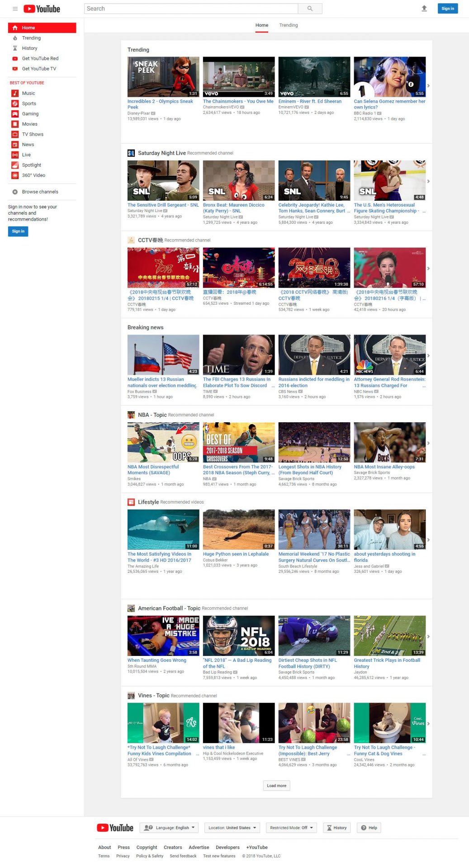Screen dimensions: 469x868
Task: Open the Huge Python seen in Lephalale thumbnail
Action: (x=239, y=529)
